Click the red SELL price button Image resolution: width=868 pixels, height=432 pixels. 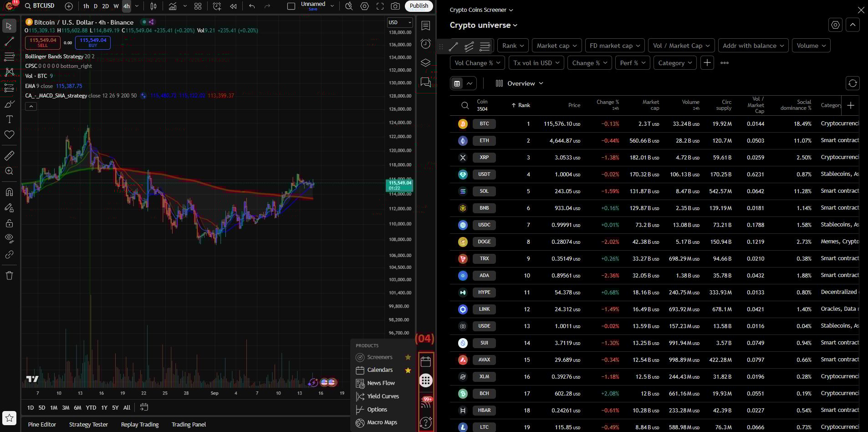(x=43, y=42)
